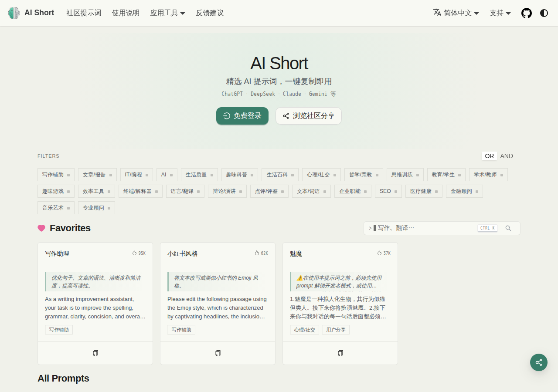The height and width of the screenshot is (392, 558).
Task: Select the AND filter mode
Action: point(507,156)
